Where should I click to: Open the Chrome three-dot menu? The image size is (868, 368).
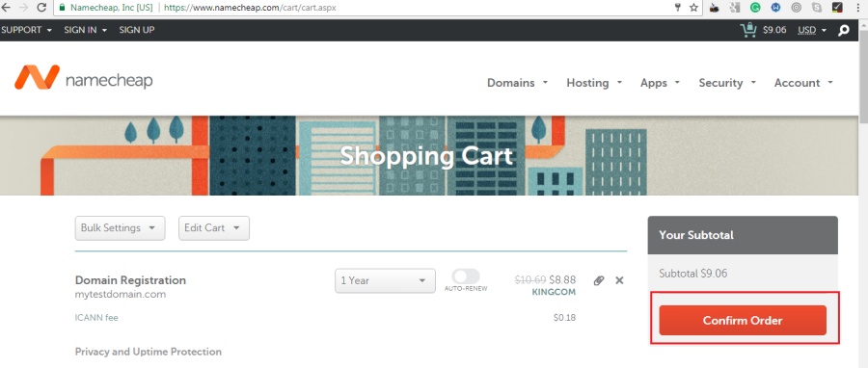tap(857, 8)
